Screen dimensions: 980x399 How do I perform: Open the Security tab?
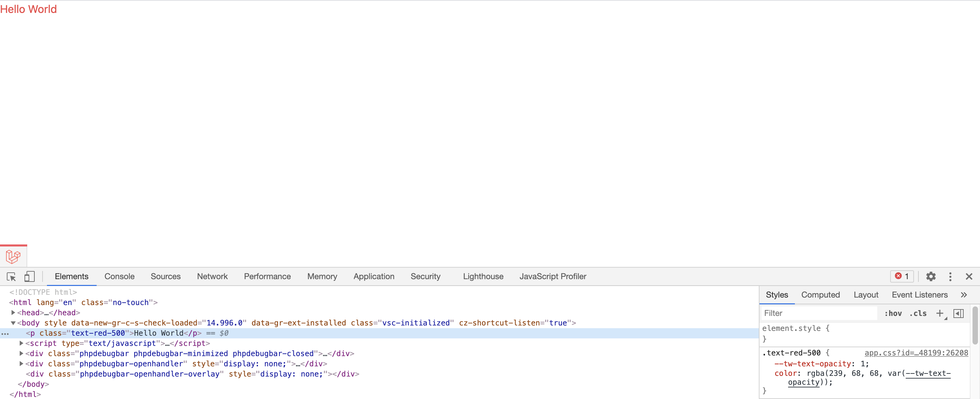[425, 276]
